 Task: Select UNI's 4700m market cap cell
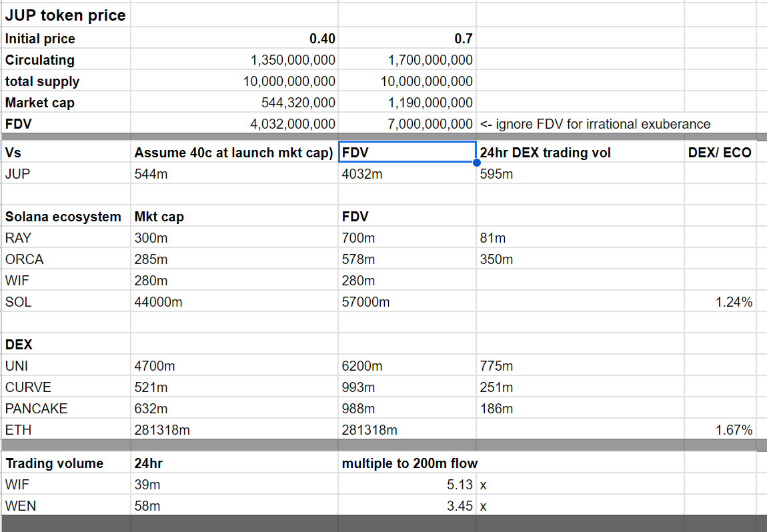[234, 366]
